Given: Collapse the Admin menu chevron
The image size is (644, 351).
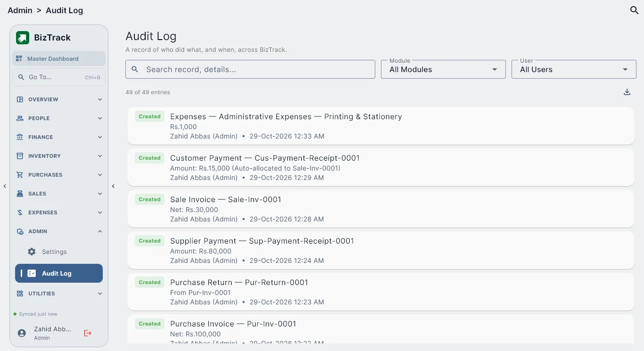Looking at the screenshot, I should click(x=100, y=231).
